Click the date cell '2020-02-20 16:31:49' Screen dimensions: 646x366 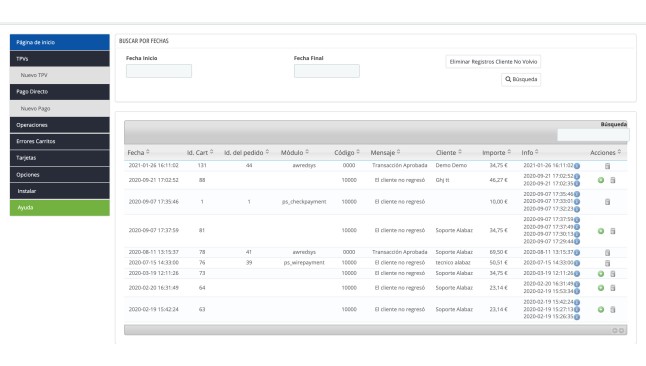[x=154, y=288]
